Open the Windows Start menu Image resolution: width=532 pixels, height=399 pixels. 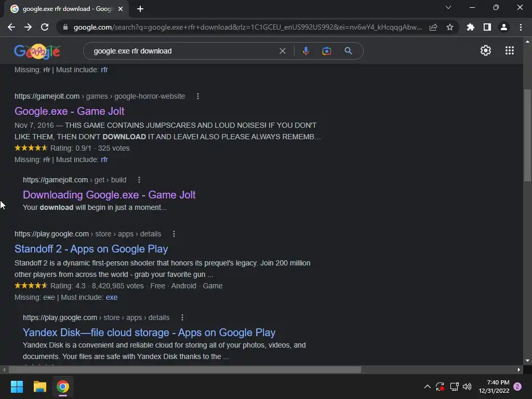click(x=17, y=387)
